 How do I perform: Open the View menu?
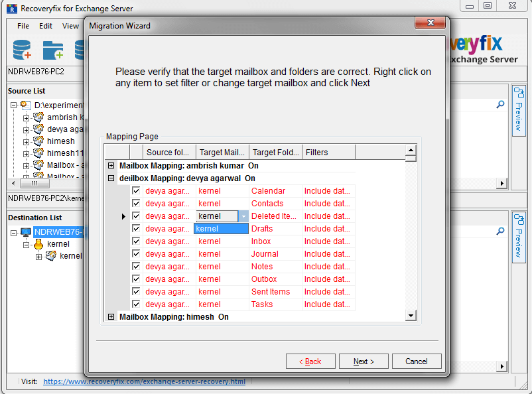(70, 26)
